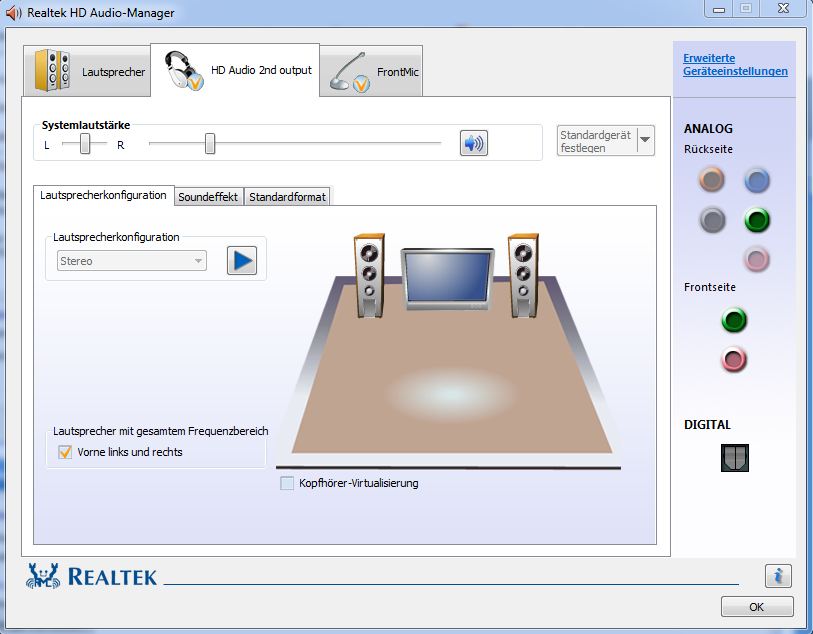Click the pink jack under Frontseite

[734, 359]
